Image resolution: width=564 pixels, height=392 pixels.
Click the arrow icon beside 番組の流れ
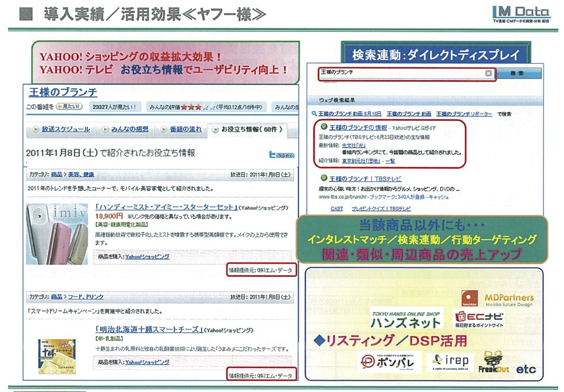point(163,130)
